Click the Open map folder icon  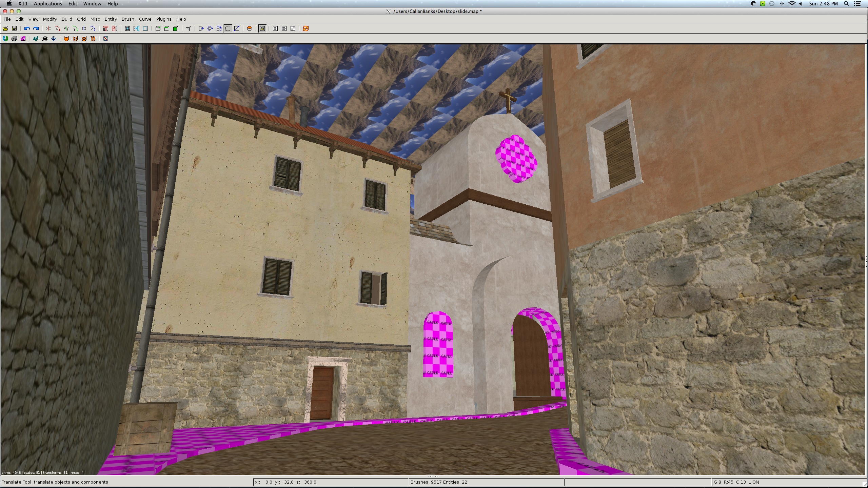[5, 28]
